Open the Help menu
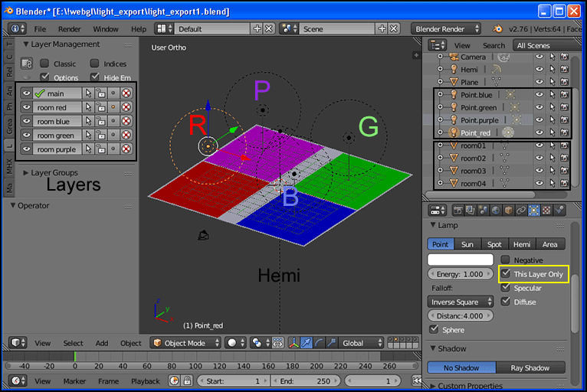587x392 pixels. (139, 29)
